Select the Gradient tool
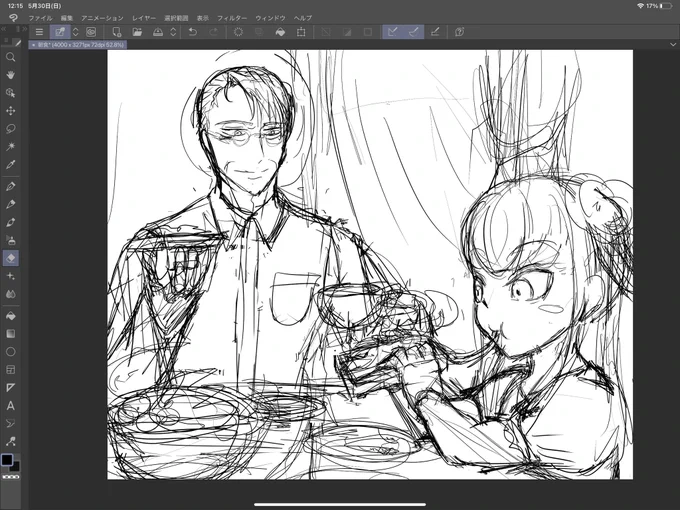Screen dimensions: 680x510 (x=10, y=334)
